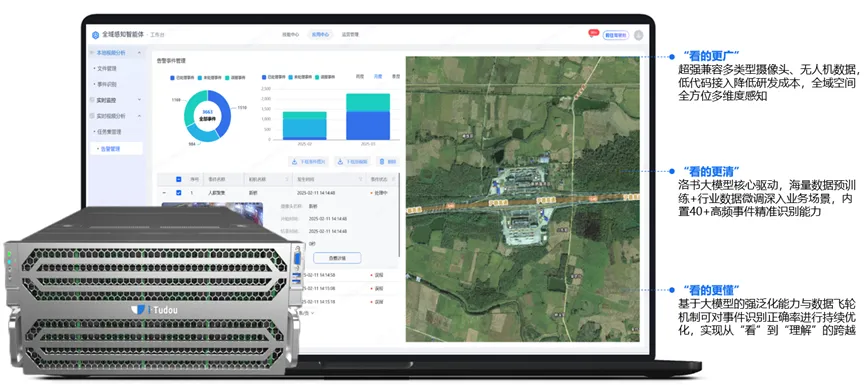The height and width of the screenshot is (390, 866).
Task: Click the download icon on 下载事件图片 button
Action: (294, 162)
